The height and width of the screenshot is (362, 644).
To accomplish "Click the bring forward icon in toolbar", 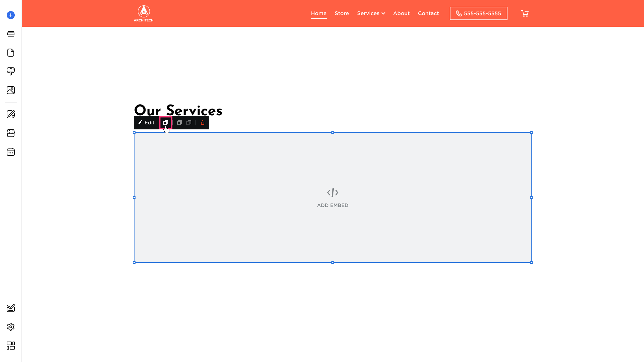I will tap(179, 123).
